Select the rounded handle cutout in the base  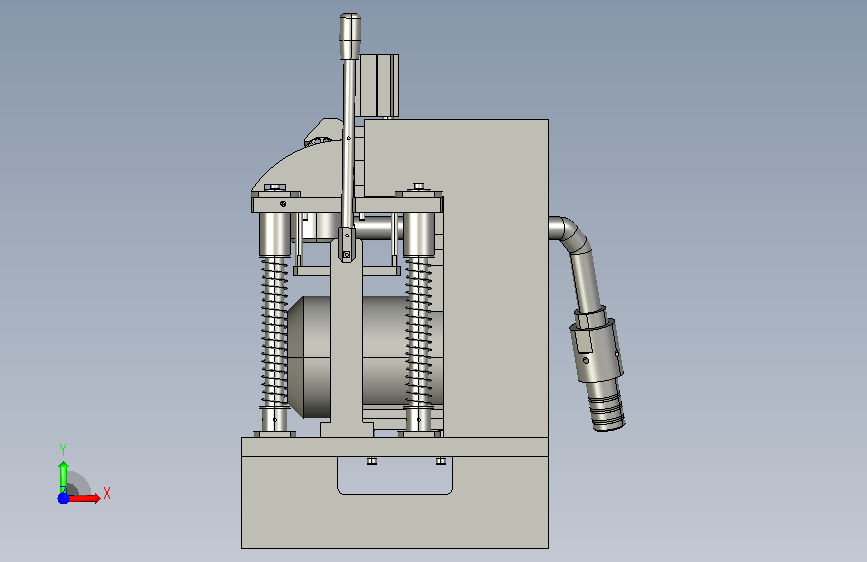(395, 476)
